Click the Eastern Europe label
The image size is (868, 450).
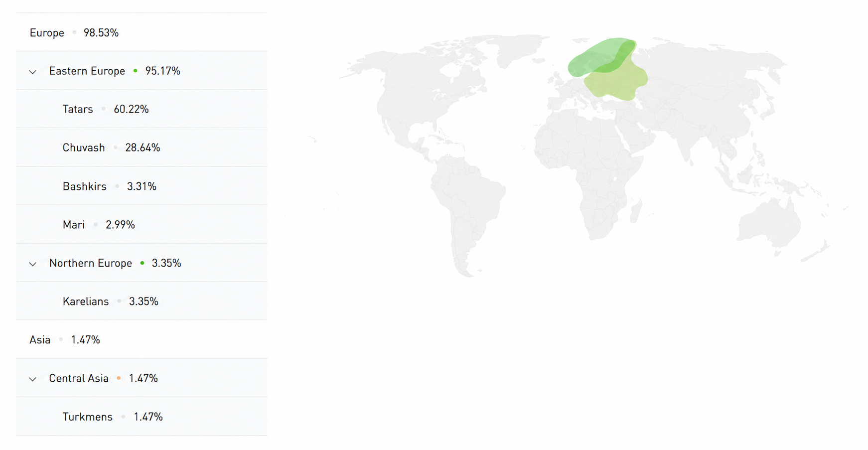point(87,71)
